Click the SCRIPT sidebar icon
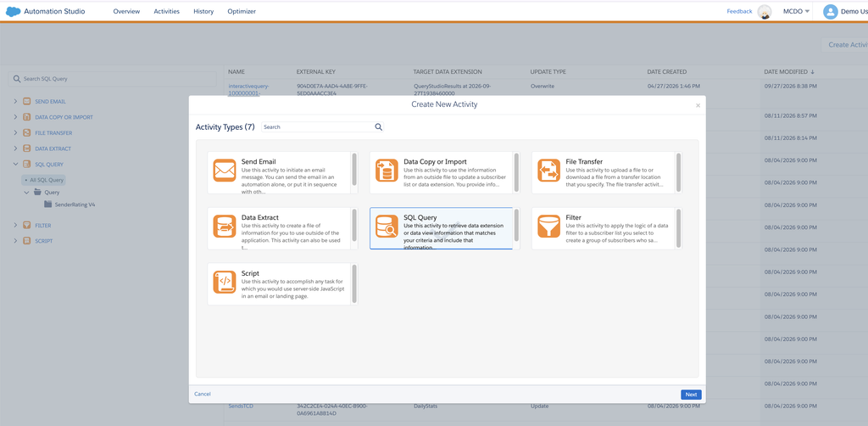 click(26, 241)
